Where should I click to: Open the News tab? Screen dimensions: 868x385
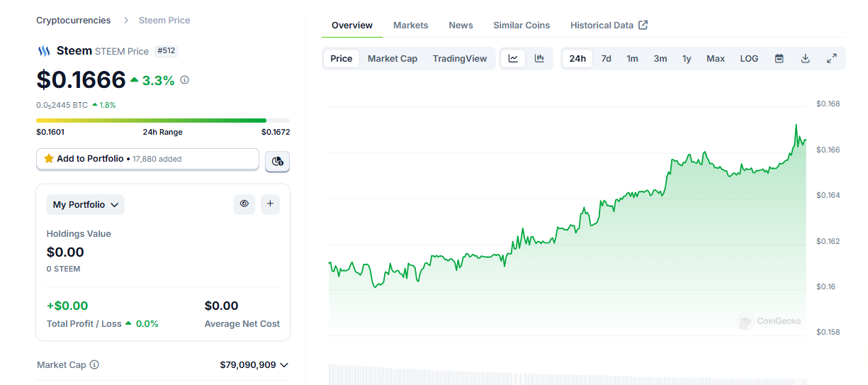461,26
